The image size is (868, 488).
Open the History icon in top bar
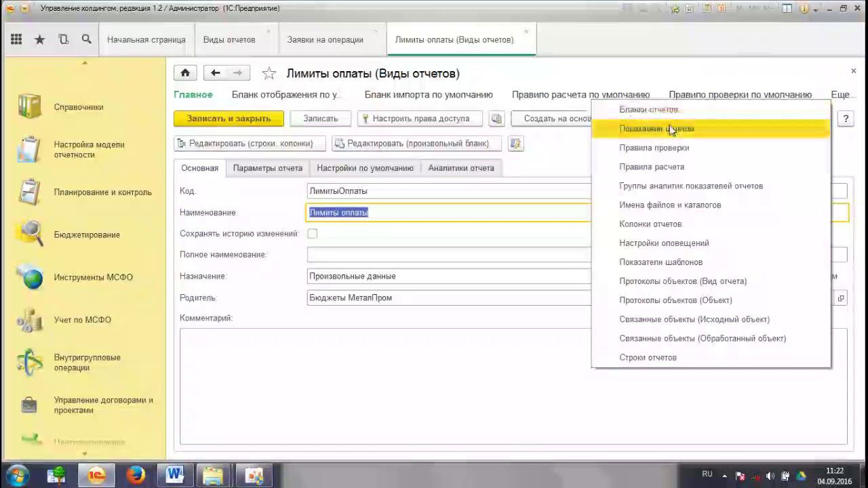click(x=63, y=39)
